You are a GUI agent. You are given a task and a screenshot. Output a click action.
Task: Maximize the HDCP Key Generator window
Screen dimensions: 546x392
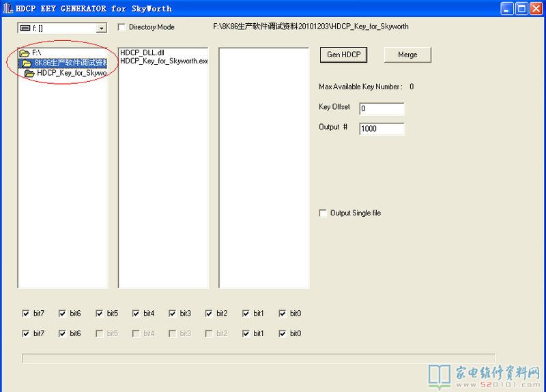[x=521, y=9]
